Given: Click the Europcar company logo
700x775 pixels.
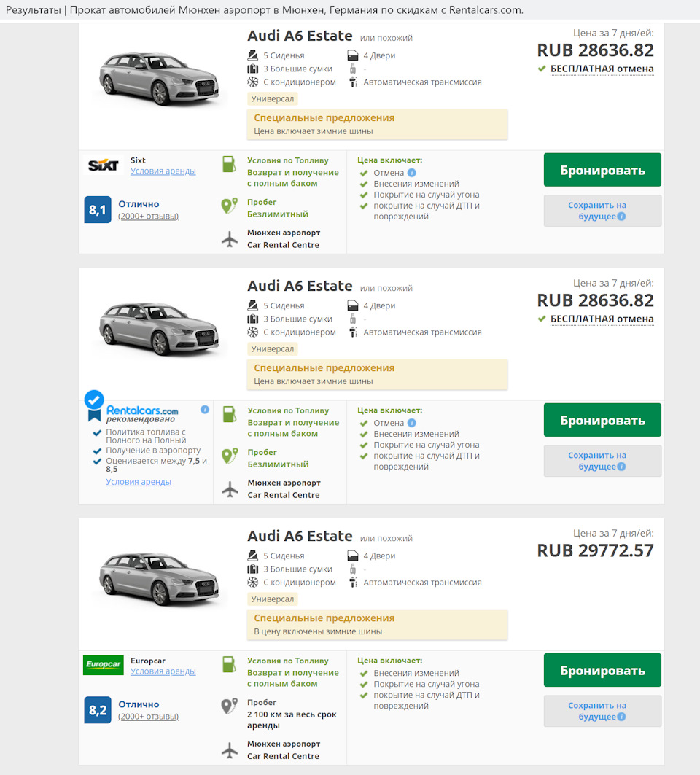Looking at the screenshot, I should [x=103, y=666].
